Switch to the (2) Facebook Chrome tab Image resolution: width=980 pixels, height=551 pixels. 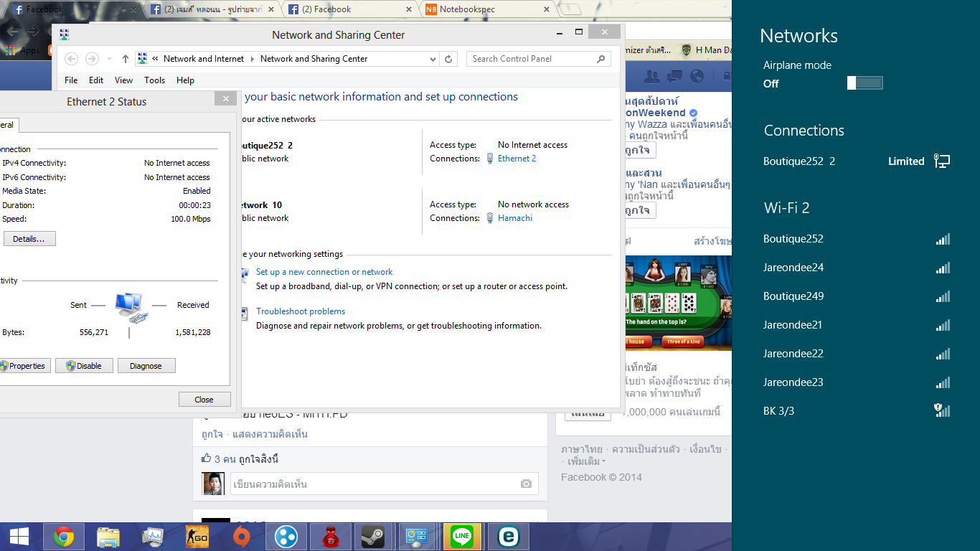(x=350, y=9)
